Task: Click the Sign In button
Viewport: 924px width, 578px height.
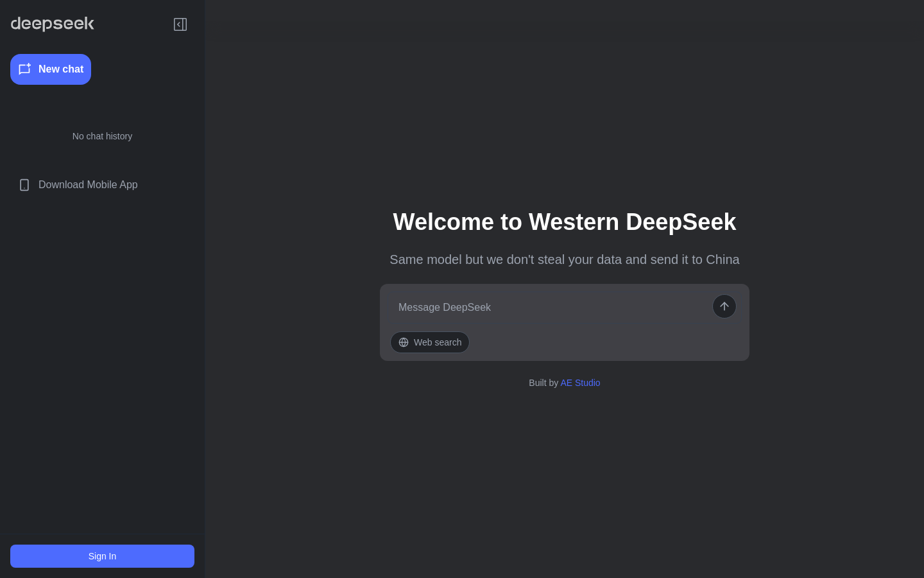Action: point(102,556)
